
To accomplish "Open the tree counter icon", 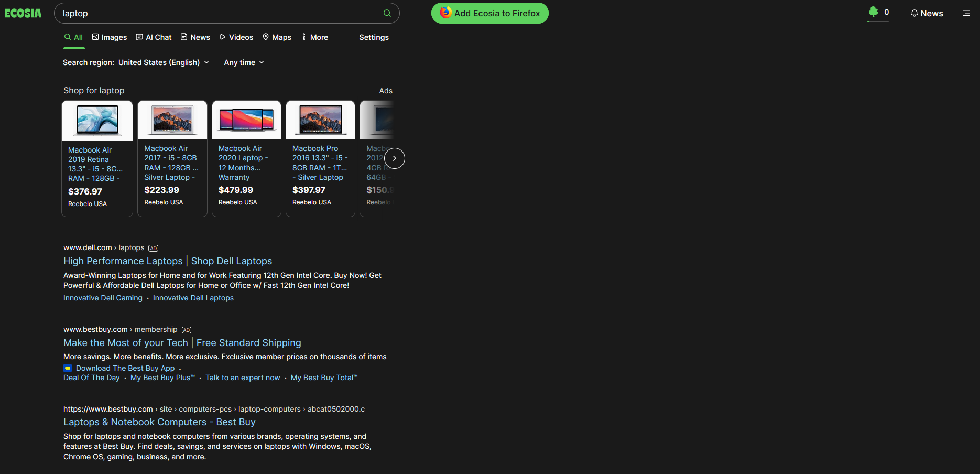I will pyautogui.click(x=873, y=12).
